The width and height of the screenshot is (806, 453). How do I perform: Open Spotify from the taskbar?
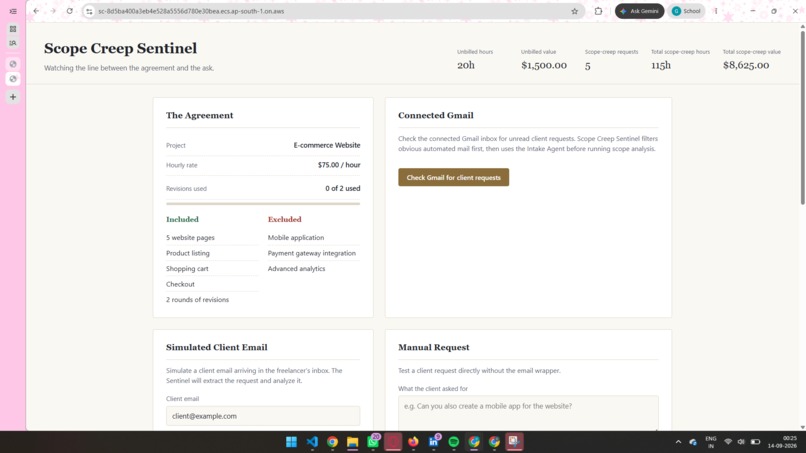click(453, 442)
